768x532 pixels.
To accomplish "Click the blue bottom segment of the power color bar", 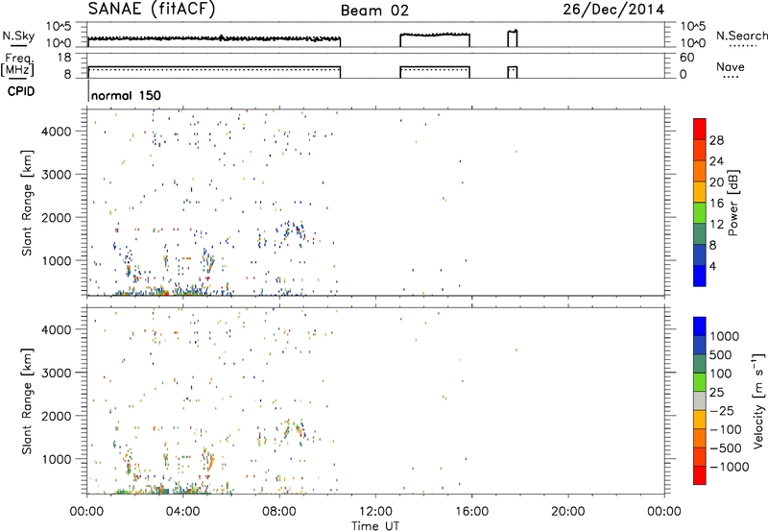I will 700,276.
